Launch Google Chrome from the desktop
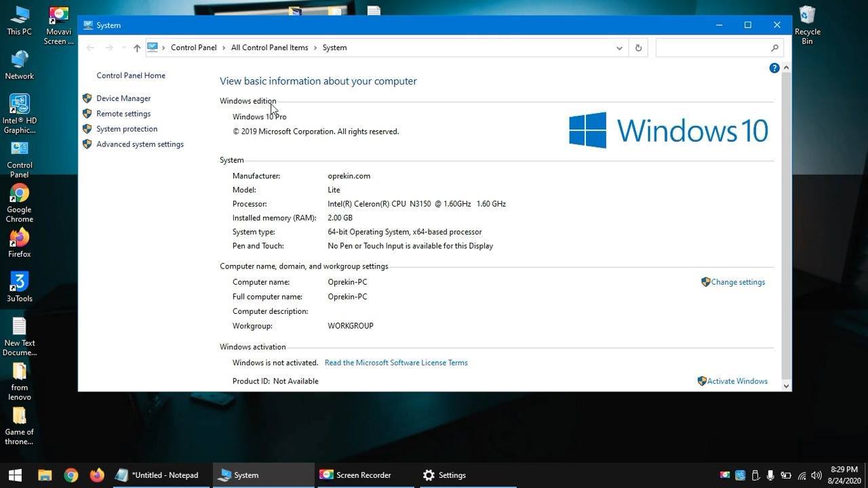868x488 pixels. 19,203
